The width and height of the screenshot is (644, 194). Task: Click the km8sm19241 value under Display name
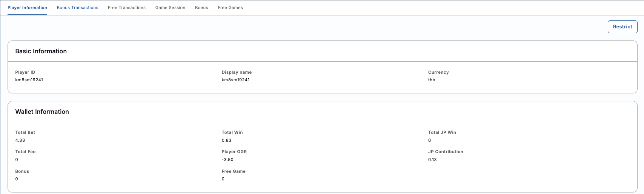[x=235, y=80]
